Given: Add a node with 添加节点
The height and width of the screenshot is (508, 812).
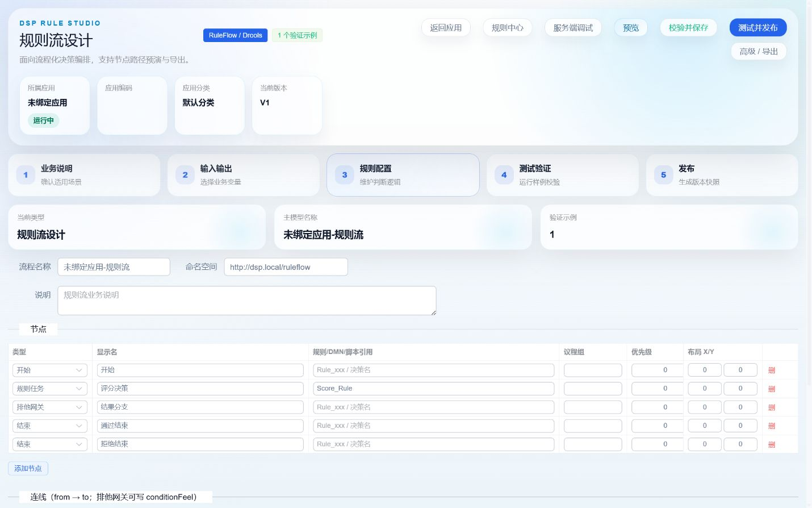Looking at the screenshot, I should tap(28, 468).
